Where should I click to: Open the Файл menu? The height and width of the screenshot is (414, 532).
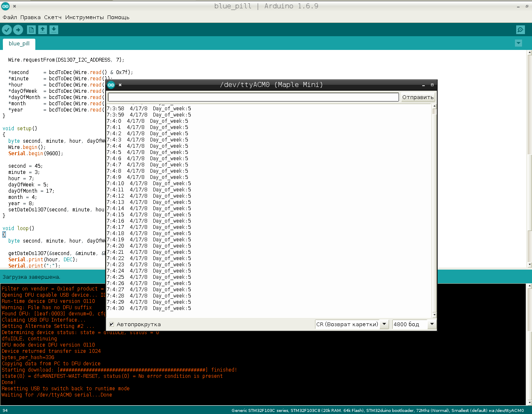(10, 17)
